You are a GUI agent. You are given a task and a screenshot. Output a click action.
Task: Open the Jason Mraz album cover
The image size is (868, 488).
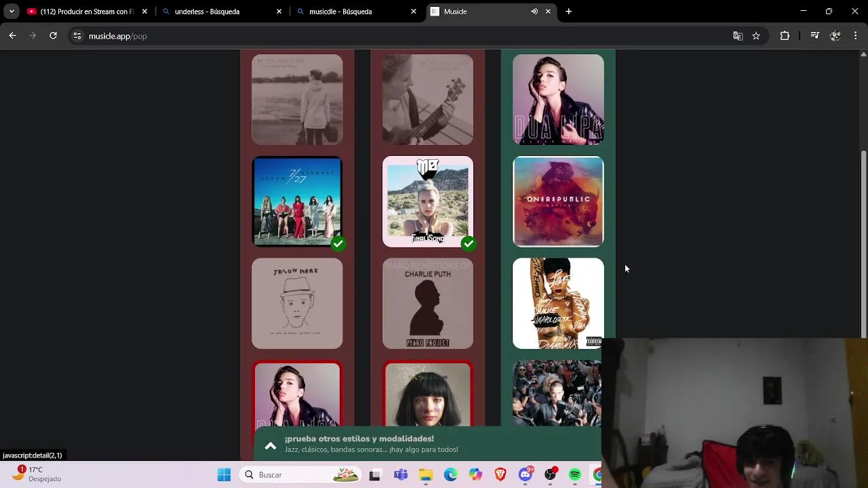pyautogui.click(x=297, y=303)
